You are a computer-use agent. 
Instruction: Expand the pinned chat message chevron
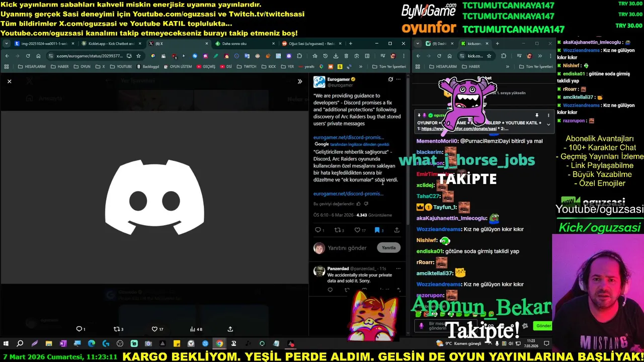point(548,124)
